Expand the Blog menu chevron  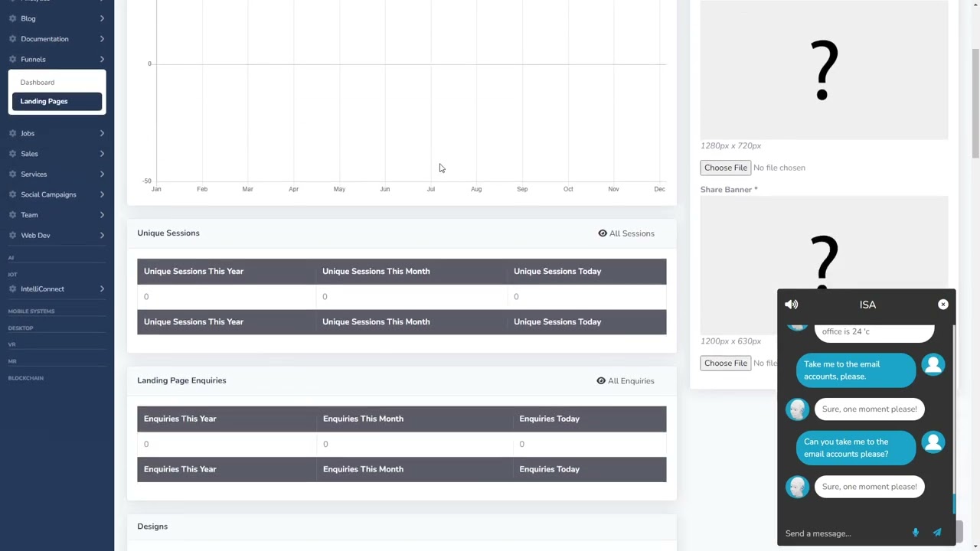(102, 18)
